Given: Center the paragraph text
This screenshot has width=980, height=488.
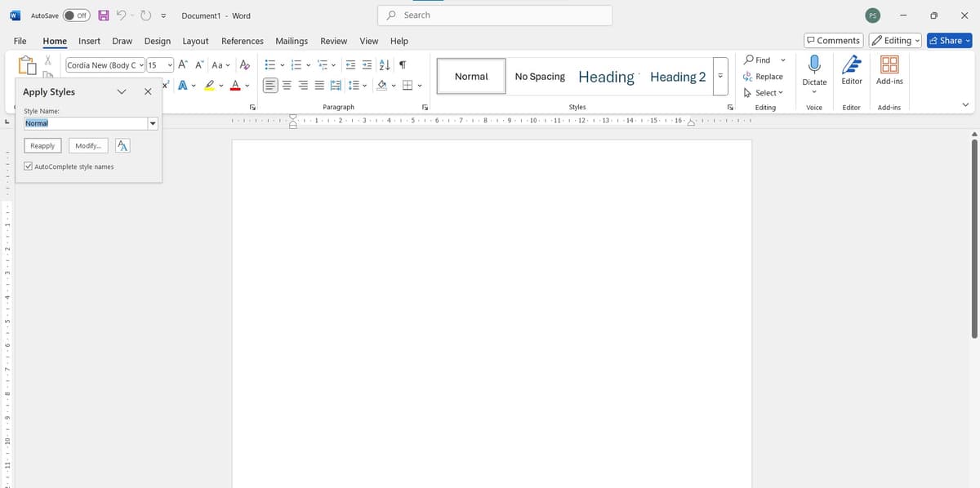Looking at the screenshot, I should point(287,85).
